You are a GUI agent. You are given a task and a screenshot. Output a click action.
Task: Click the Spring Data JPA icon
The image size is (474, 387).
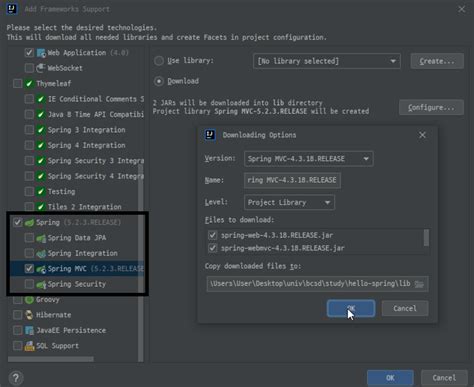(x=41, y=238)
